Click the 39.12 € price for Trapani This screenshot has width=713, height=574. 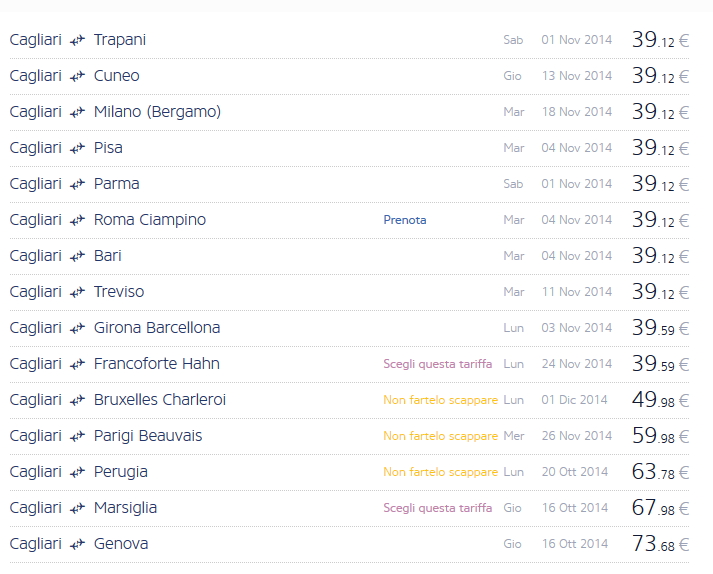click(660, 40)
